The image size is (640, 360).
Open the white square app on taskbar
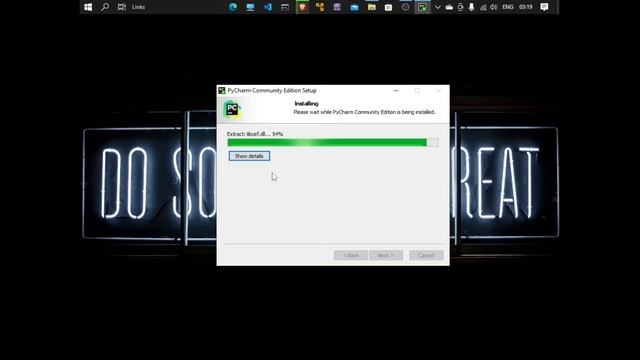coord(389,7)
